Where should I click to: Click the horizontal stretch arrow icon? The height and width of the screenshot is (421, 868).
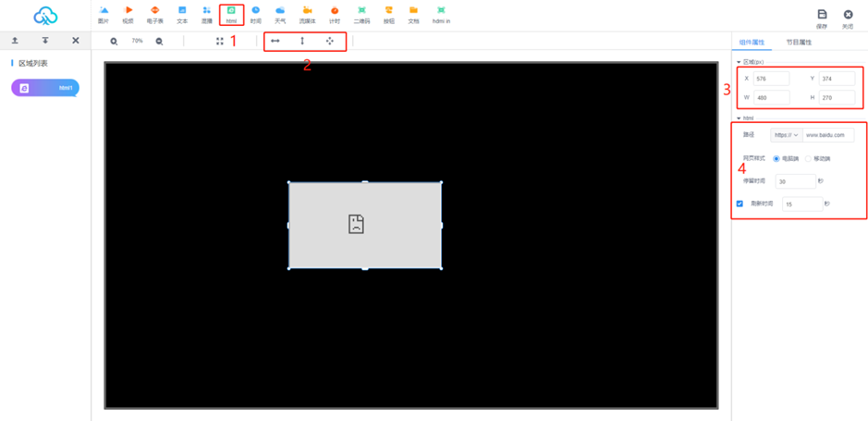[275, 42]
